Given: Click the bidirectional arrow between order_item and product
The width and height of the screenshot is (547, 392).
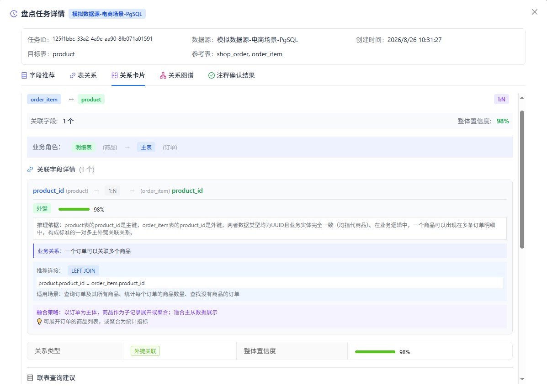Looking at the screenshot, I should tap(71, 100).
